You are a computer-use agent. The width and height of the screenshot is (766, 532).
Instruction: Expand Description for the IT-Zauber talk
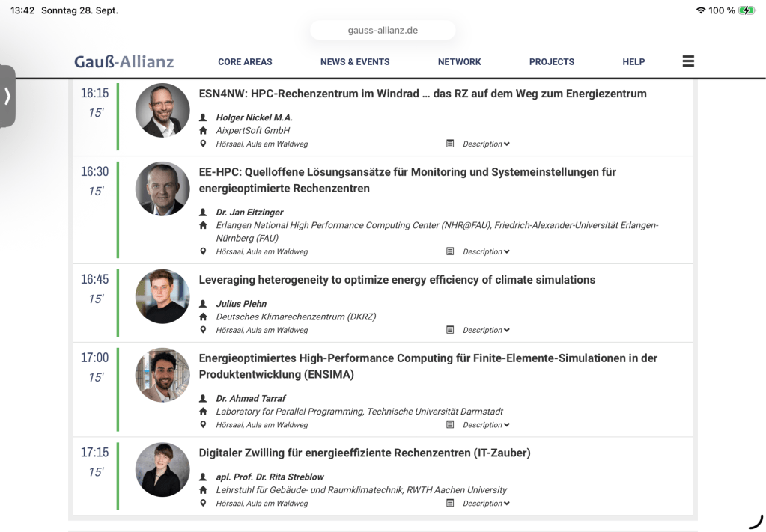click(x=485, y=504)
